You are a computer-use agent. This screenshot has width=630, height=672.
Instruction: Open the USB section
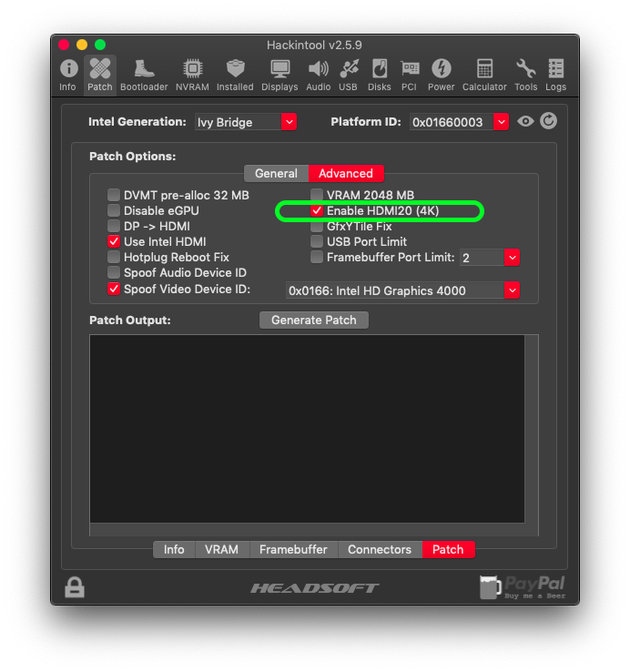click(349, 75)
